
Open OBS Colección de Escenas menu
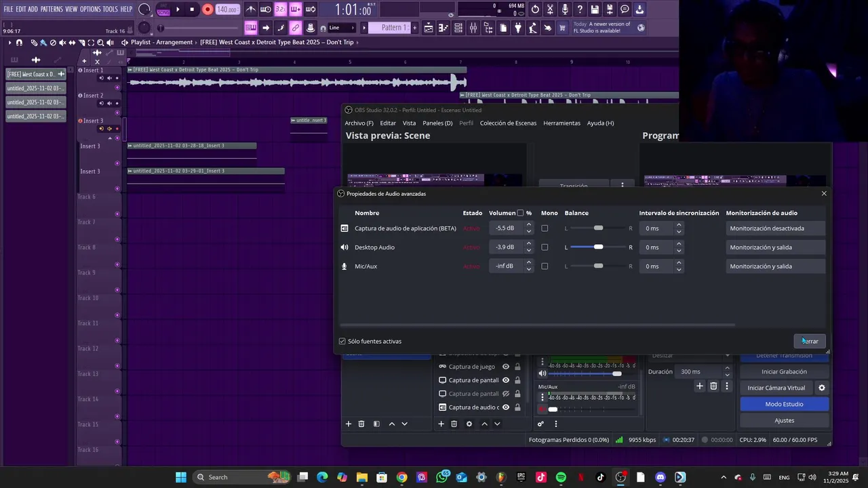click(508, 123)
